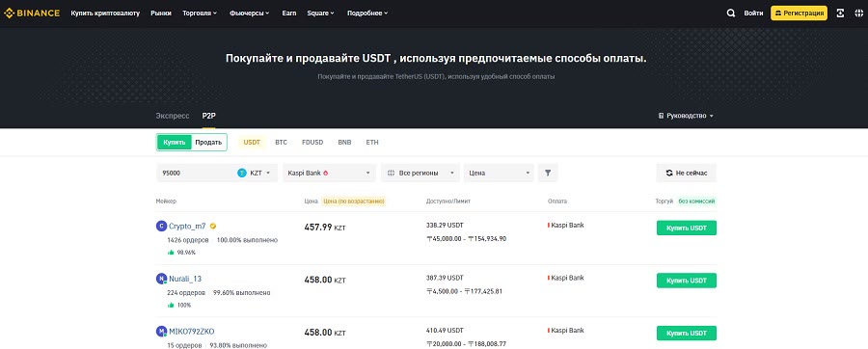Click the Регистрация button

tap(799, 13)
